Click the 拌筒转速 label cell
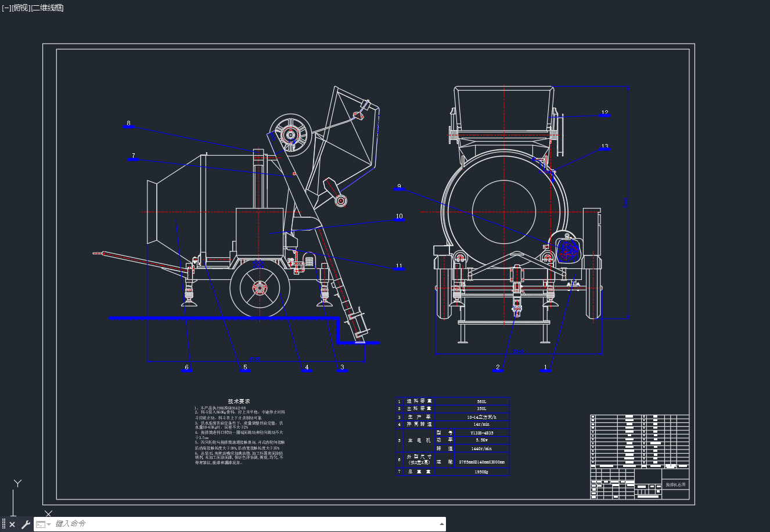 tap(419, 425)
